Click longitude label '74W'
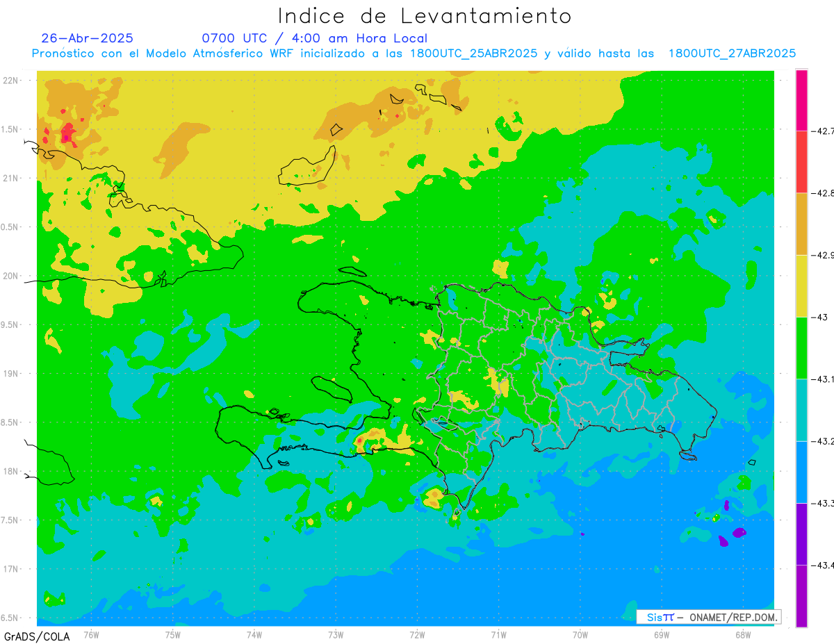The image size is (834, 644). coord(254,634)
